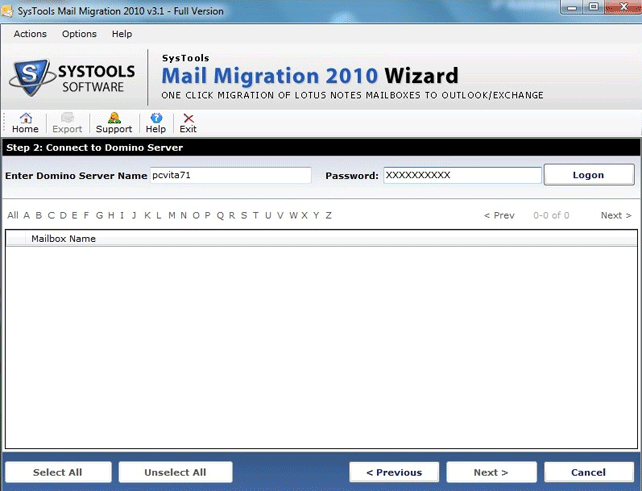
Task: Click the Domino Server Name field
Action: [x=231, y=175]
